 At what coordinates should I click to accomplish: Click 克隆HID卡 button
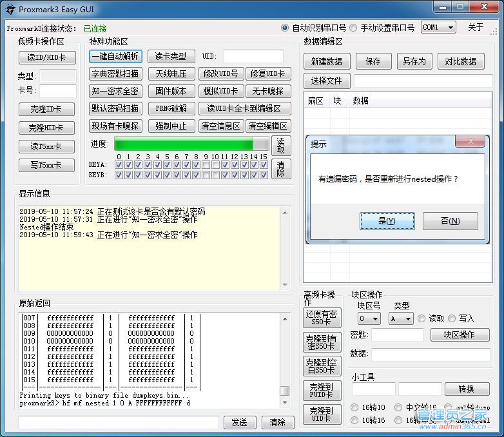[x=46, y=128]
